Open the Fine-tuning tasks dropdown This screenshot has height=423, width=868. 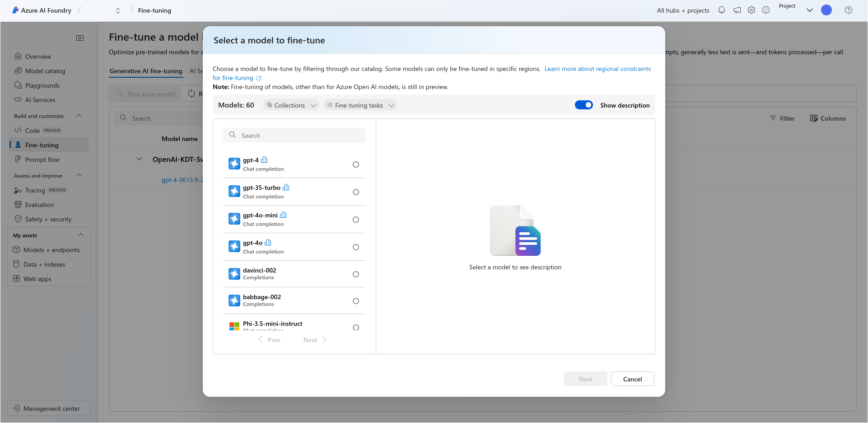pyautogui.click(x=360, y=105)
